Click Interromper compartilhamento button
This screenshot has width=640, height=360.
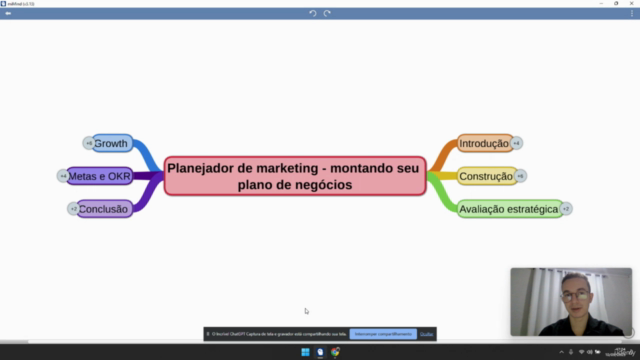(x=383, y=334)
